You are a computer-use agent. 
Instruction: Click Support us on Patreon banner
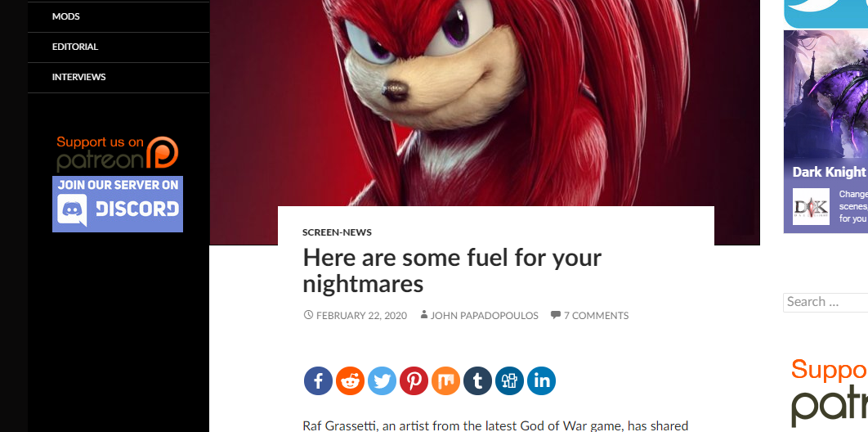pos(118,154)
